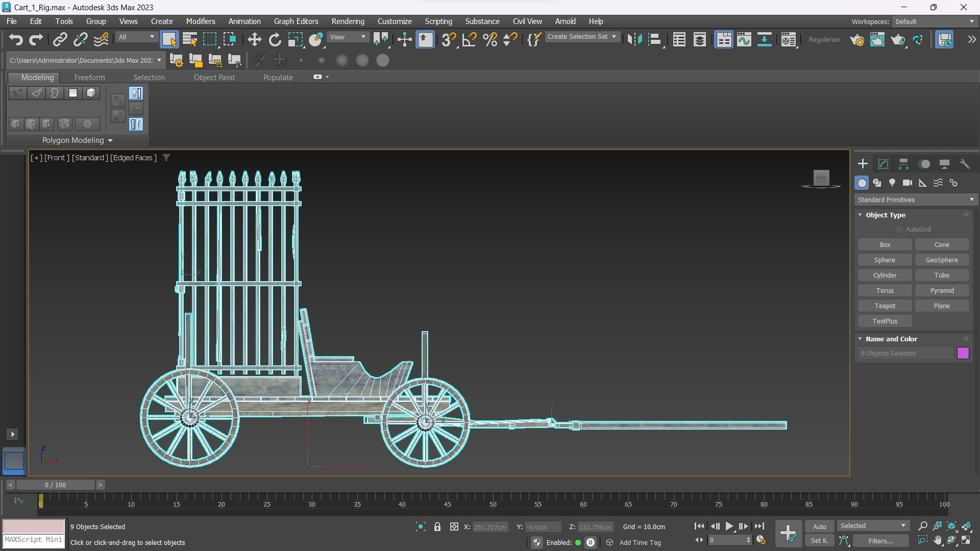Viewport: 980px width, 551px height.
Task: Open the Modifiers menu
Action: [x=200, y=21]
